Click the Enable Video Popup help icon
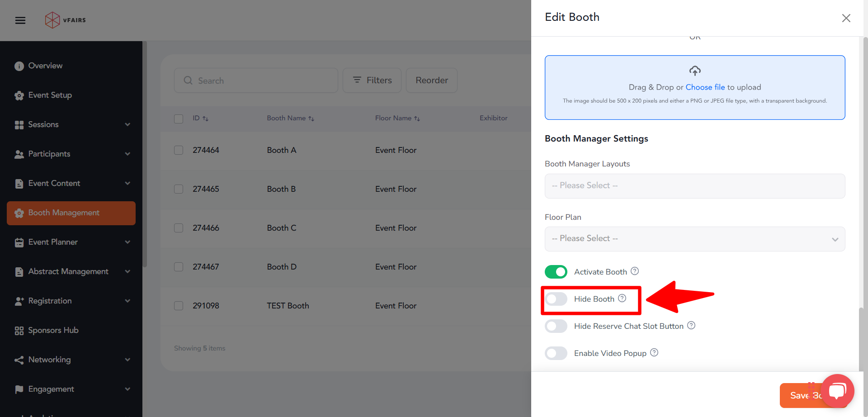868x417 pixels. [x=654, y=352]
